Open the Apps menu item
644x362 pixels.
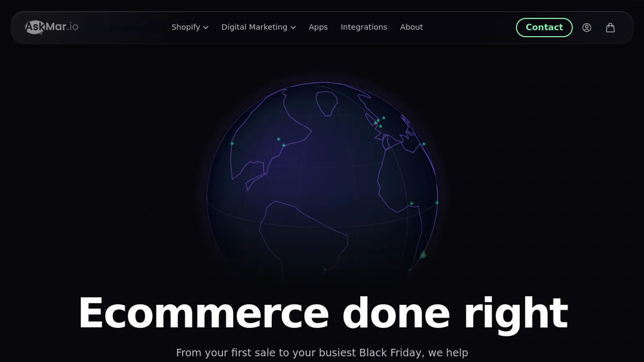point(318,27)
